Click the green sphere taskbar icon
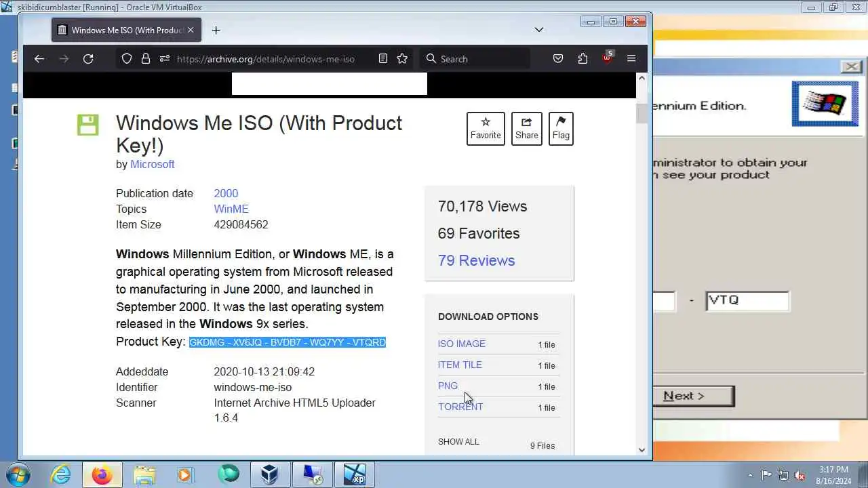 click(229, 474)
